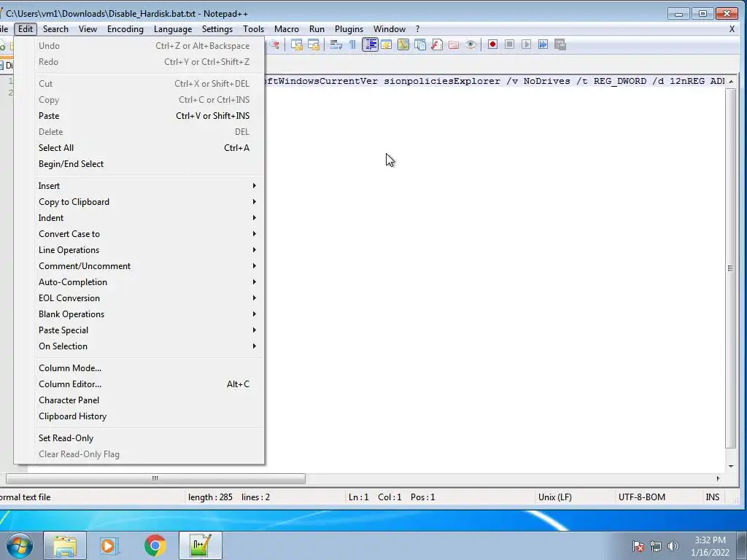The image size is (747, 560).
Task: Click the Stop Recording macro icon
Action: tap(509, 44)
